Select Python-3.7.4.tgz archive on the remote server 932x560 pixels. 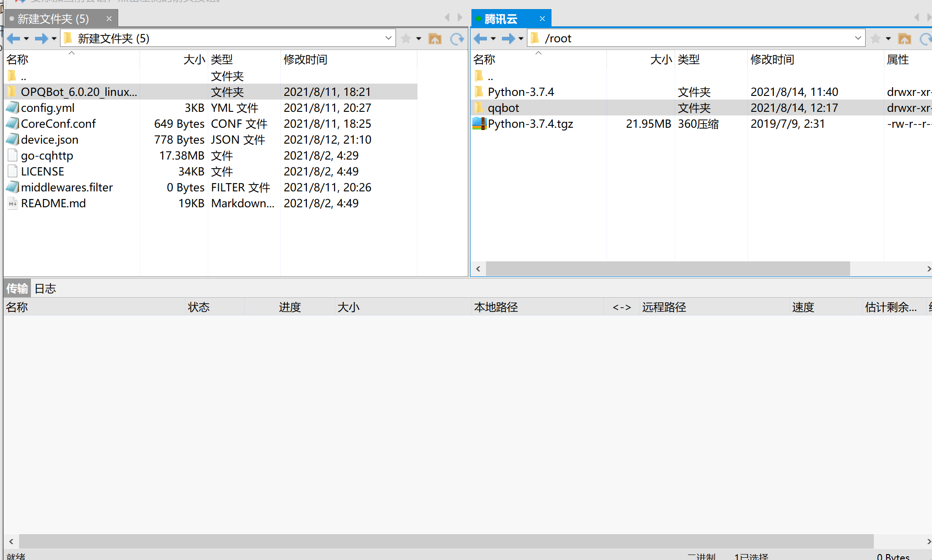click(x=530, y=124)
